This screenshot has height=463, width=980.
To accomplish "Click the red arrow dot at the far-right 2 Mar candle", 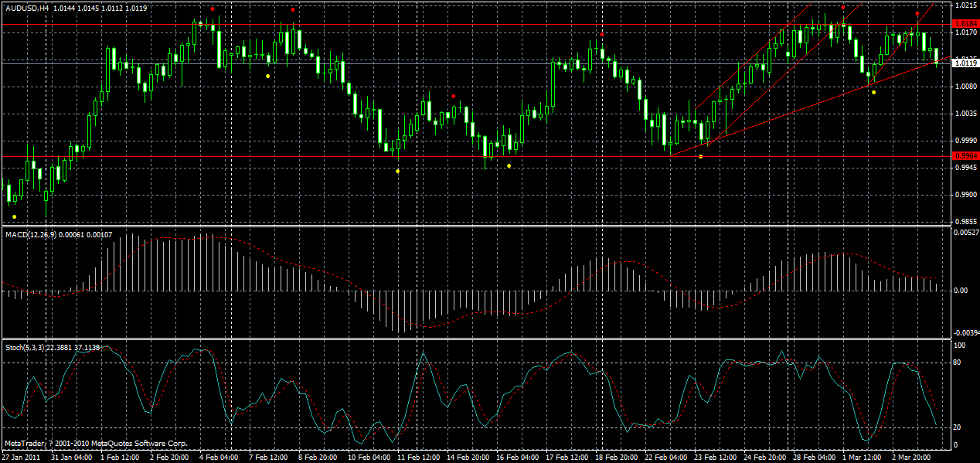I will pos(917,13).
